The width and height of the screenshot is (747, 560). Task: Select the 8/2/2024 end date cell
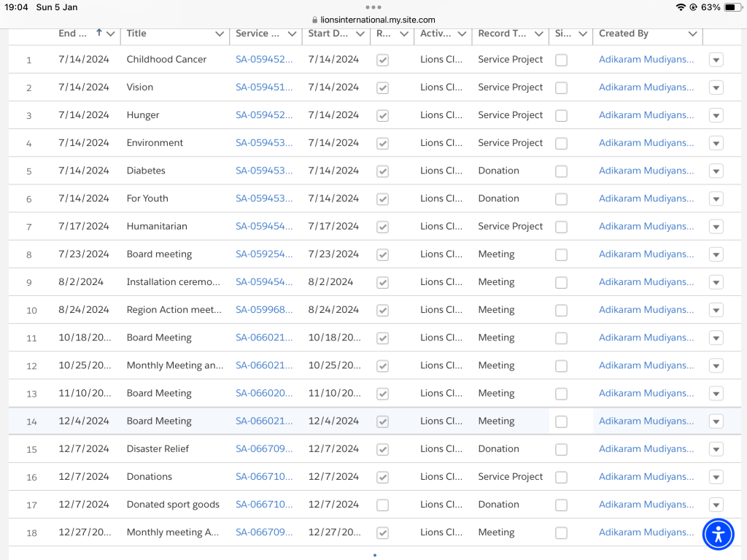pyautogui.click(x=81, y=282)
